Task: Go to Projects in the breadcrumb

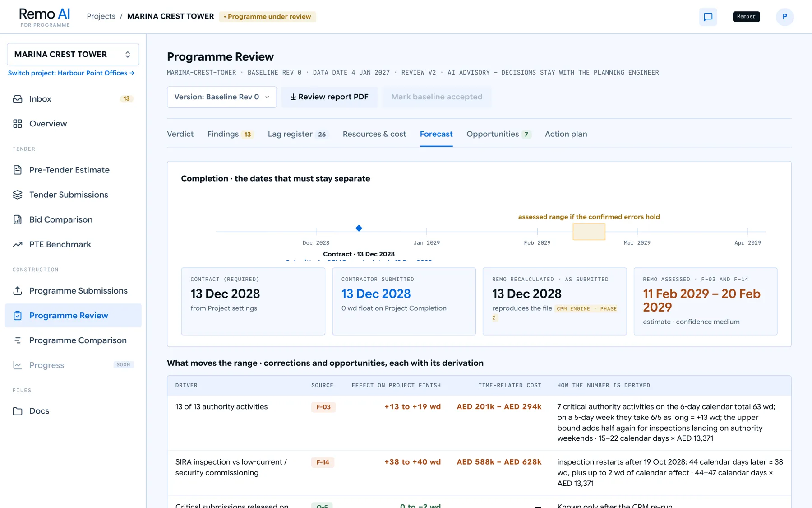Action: (101, 16)
